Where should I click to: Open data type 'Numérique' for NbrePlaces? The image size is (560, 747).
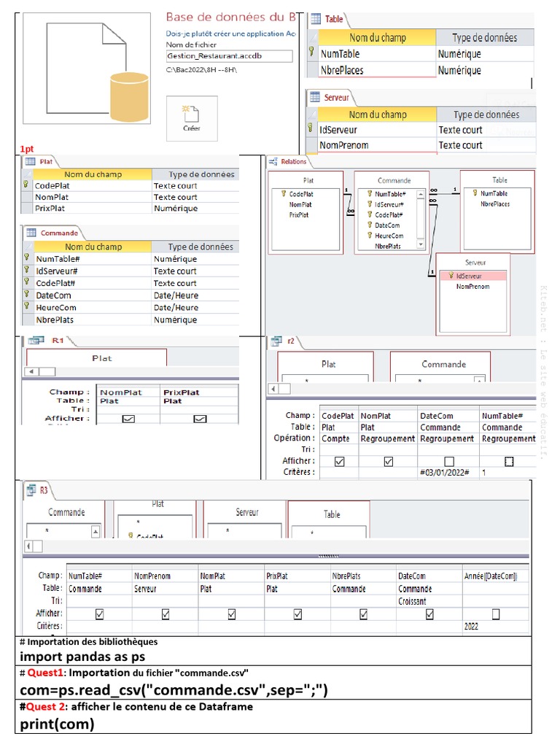tap(485, 71)
